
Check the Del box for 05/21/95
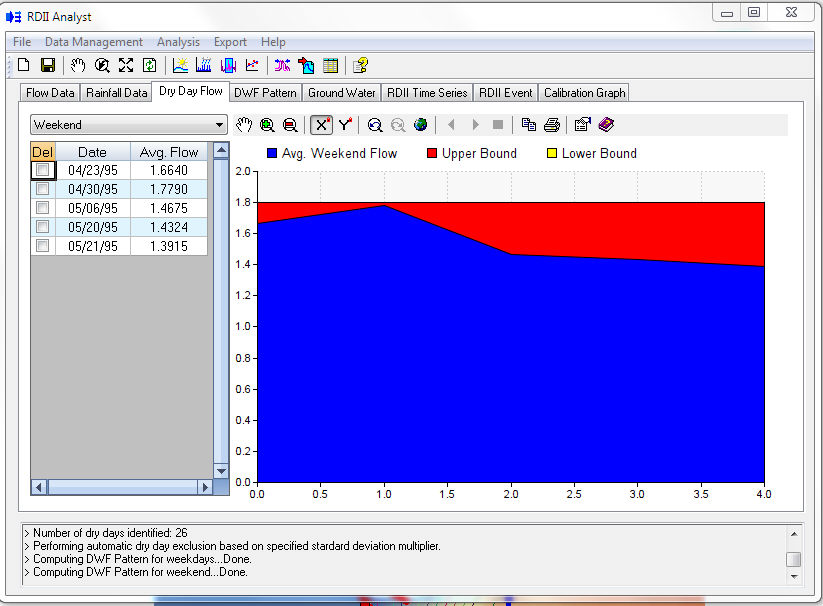(x=42, y=246)
